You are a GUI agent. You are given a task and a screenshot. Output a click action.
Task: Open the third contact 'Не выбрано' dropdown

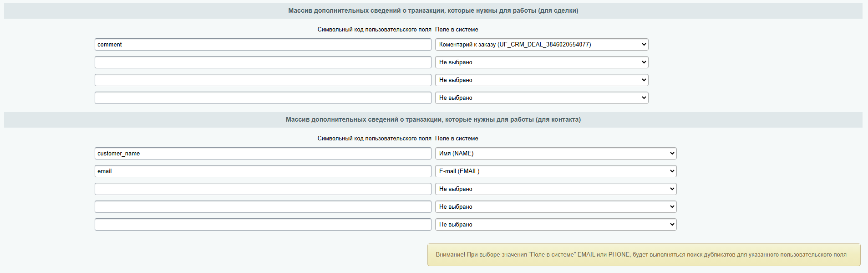click(x=555, y=189)
